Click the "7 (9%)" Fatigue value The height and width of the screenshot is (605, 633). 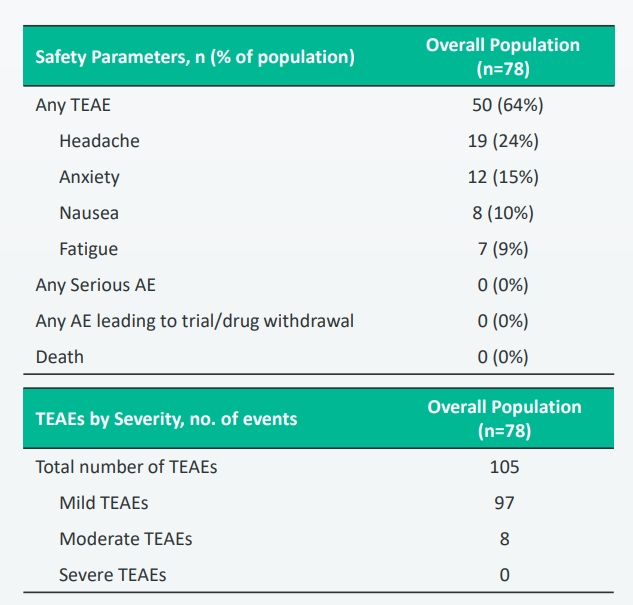click(503, 249)
